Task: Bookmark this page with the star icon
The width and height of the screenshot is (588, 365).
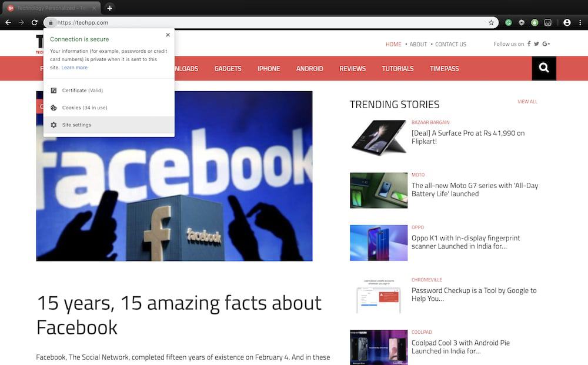Action: pyautogui.click(x=491, y=22)
